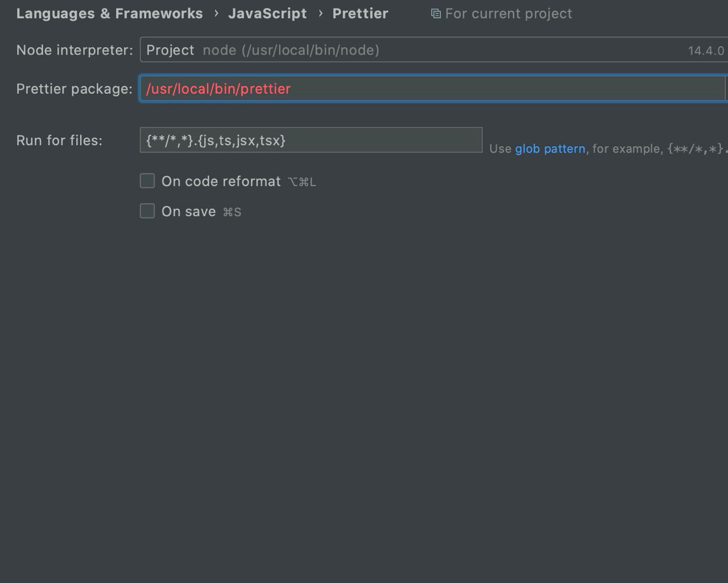Image resolution: width=728 pixels, height=583 pixels.
Task: Click the breadcrumb chevron before Prettier
Action: tap(320, 13)
